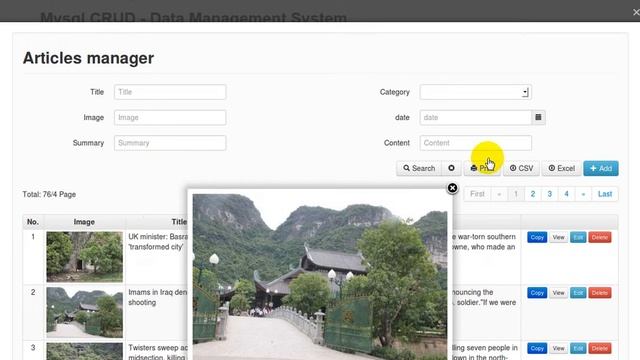Open the date calendar picker icon

click(538, 118)
